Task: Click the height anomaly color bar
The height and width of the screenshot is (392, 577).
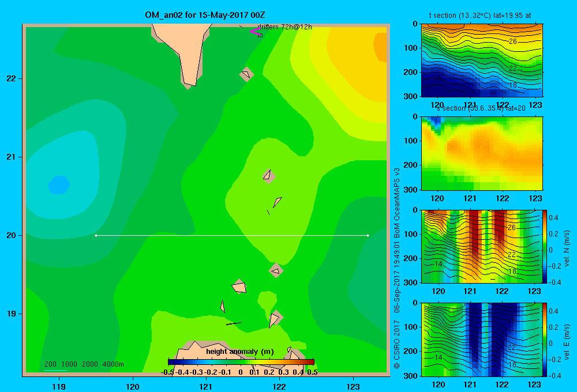Action: click(x=241, y=362)
